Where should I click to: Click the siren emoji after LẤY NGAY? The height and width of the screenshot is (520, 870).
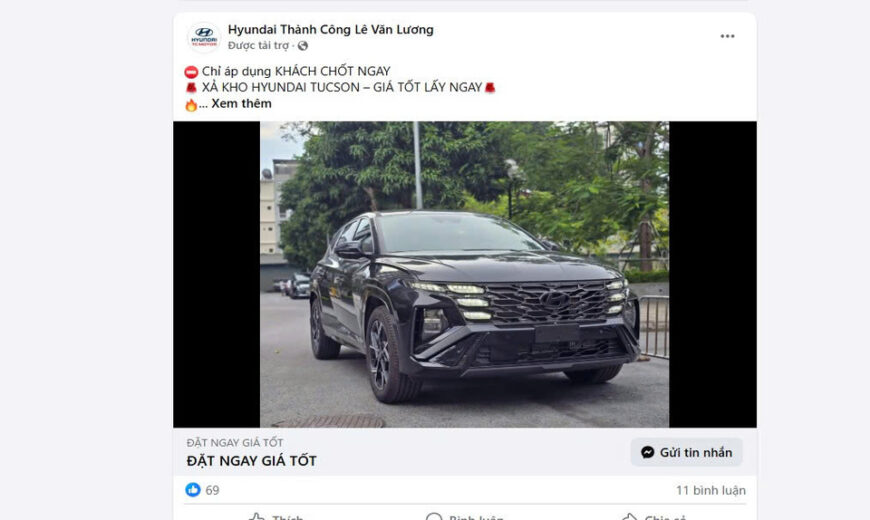(490, 88)
